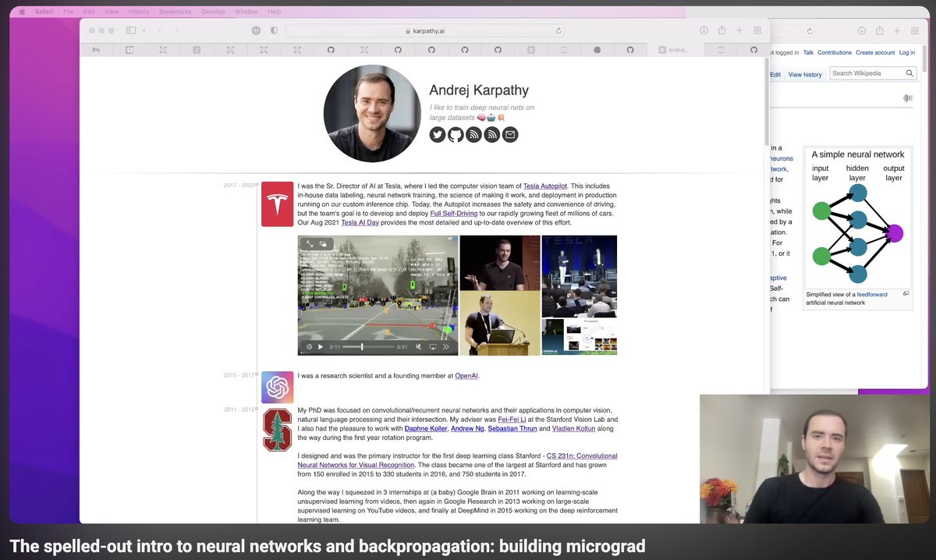This screenshot has height=560, width=936.
Task: Click Andrej Karpathy's round profile photo
Action: pos(372,114)
